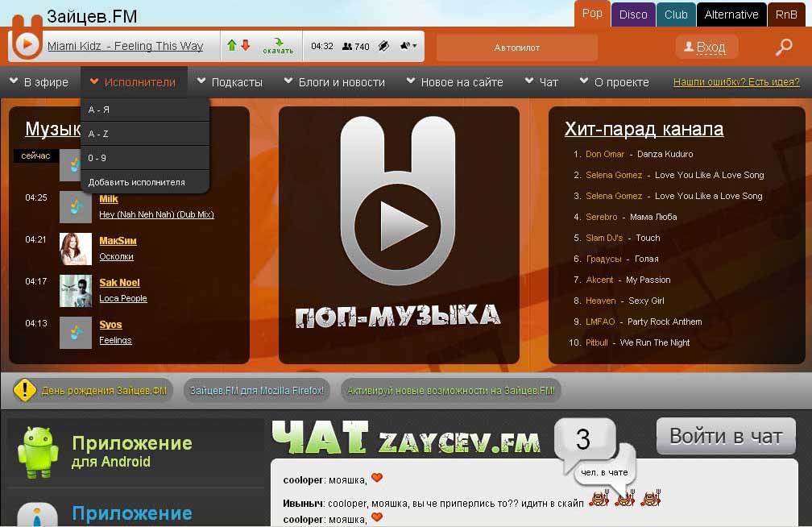Switch to the Club channel tab

676,15
